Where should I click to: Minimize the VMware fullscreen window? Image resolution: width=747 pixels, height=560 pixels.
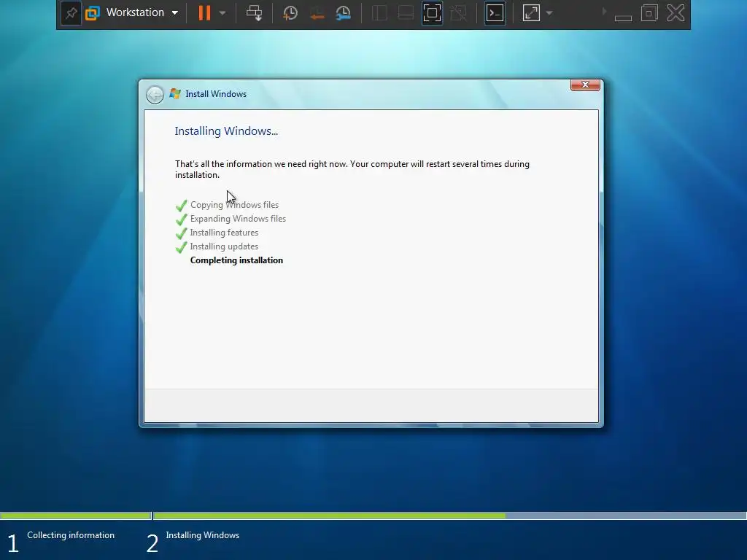pos(623,17)
